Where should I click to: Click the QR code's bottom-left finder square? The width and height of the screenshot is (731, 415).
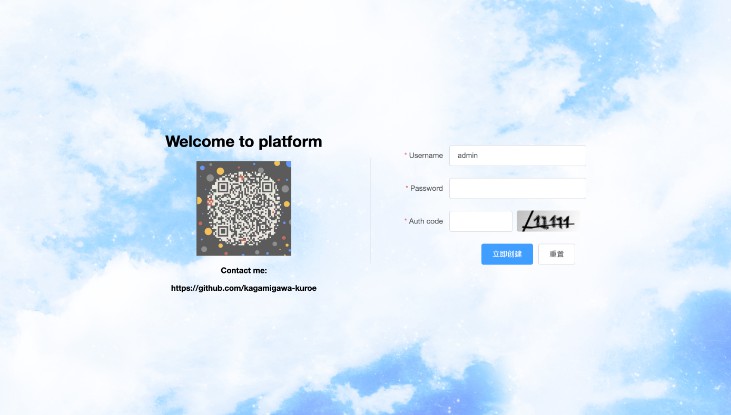click(x=223, y=231)
